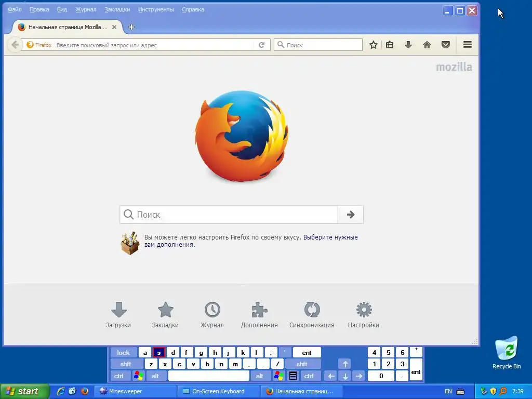Open Справка menu
The image size is (532, 399).
coord(193,9)
